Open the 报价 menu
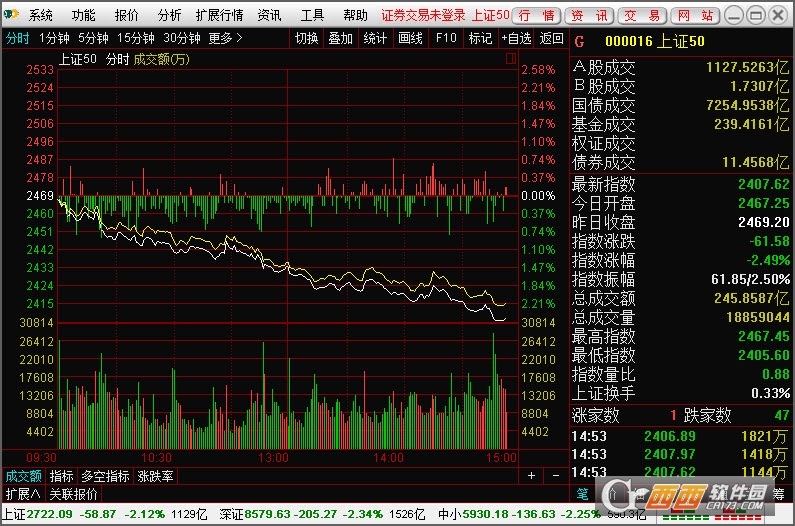 (x=126, y=15)
